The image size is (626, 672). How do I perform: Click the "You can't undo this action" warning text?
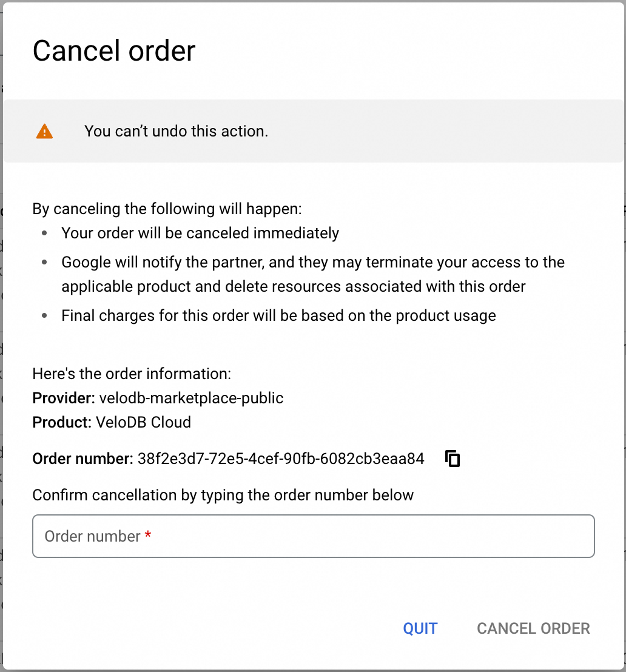[x=176, y=131]
